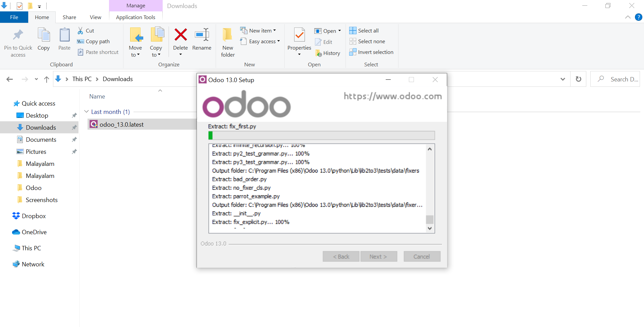The width and height of the screenshot is (644, 327).
Task: Open the New item dropdown
Action: [x=258, y=31]
